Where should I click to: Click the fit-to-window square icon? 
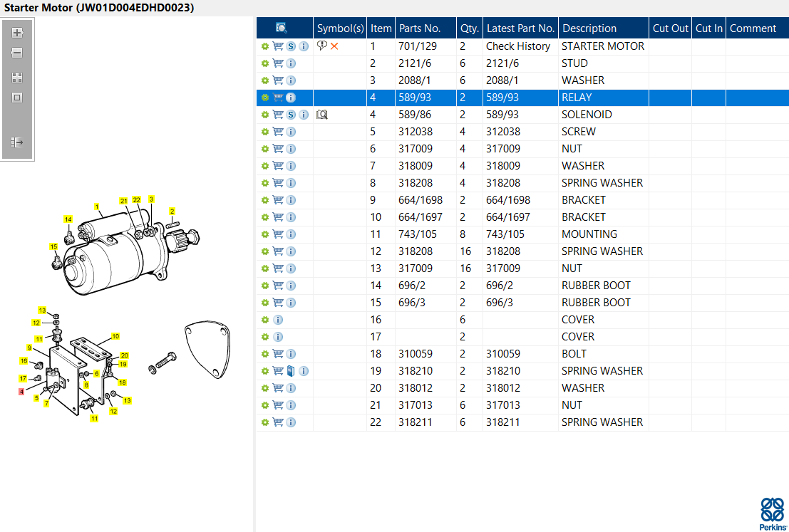click(x=17, y=98)
